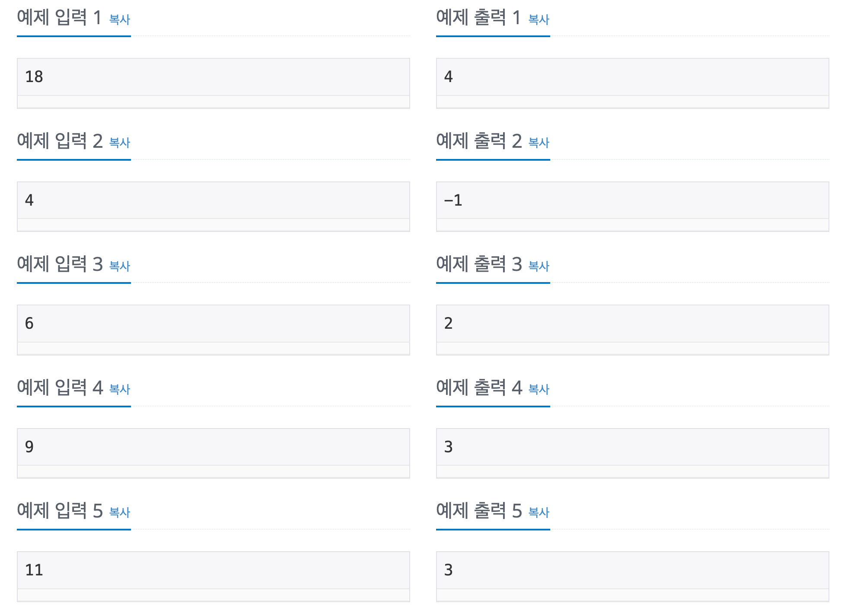854x616 pixels.
Task: Select 복사 beside 예제 출력 4
Action: point(539,389)
